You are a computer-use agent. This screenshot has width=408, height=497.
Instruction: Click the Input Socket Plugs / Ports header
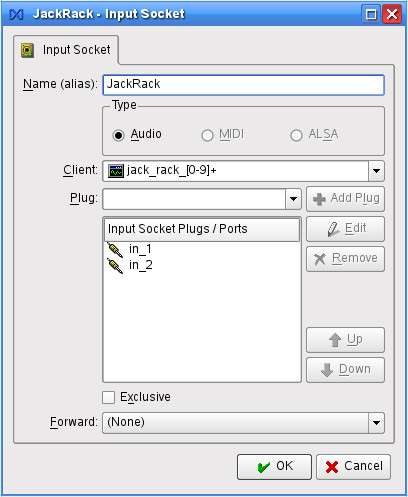coord(202,229)
